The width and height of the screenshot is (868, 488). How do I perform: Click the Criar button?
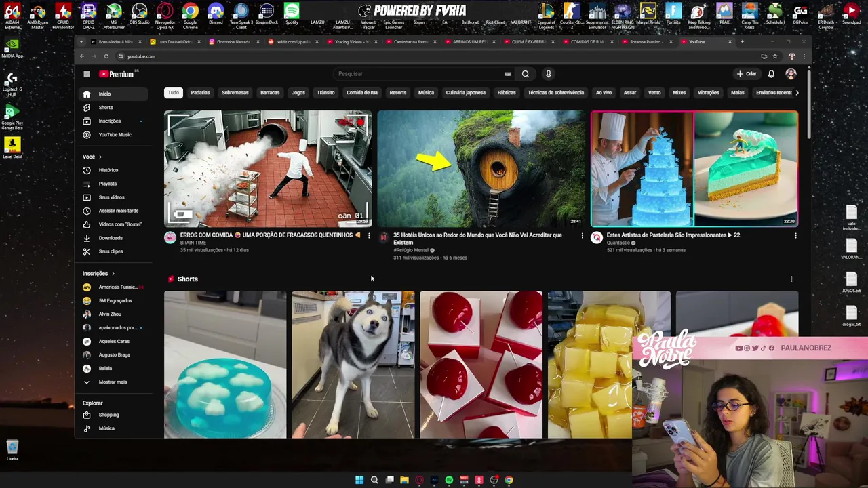(747, 74)
